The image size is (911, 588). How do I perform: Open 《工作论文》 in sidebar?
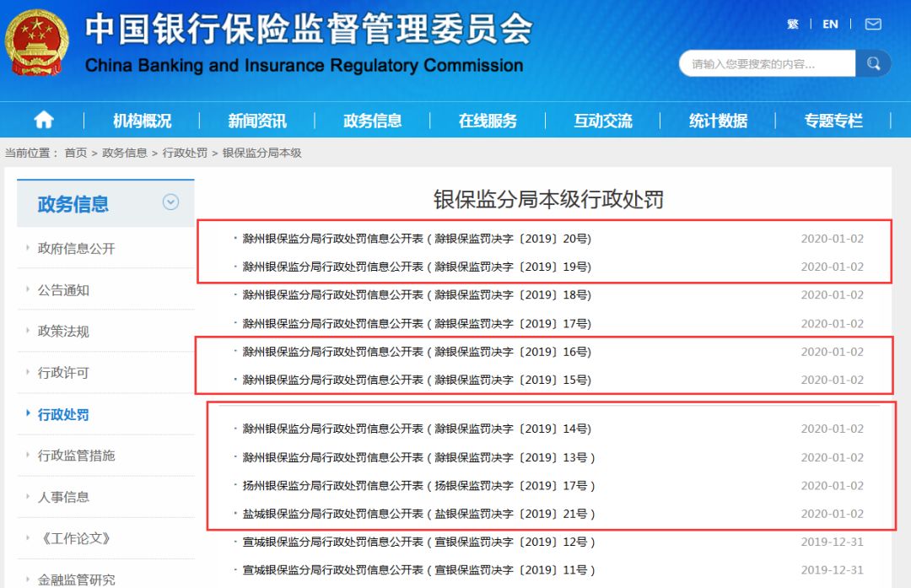74,538
